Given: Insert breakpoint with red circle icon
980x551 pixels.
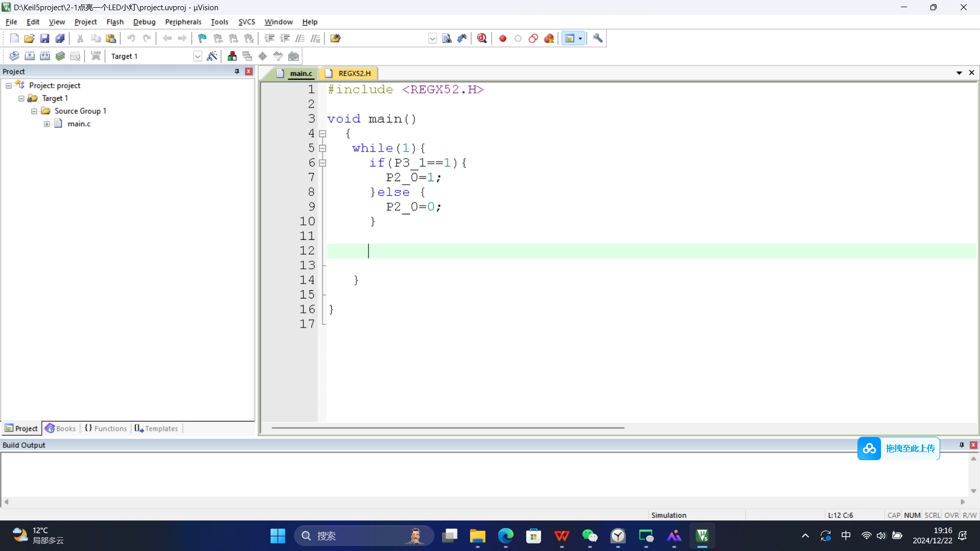Looking at the screenshot, I should coord(503,38).
